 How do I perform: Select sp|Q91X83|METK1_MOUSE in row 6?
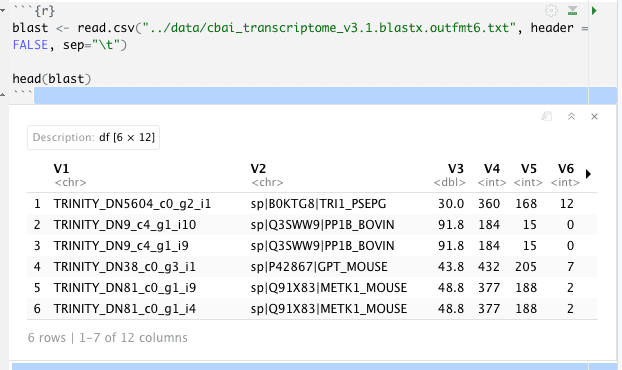(329, 309)
